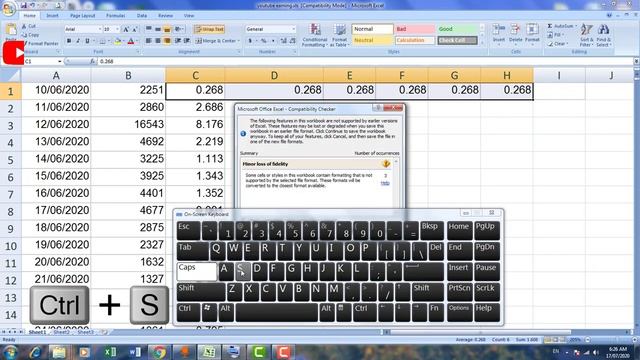
Task: Toggle ScrLk key on On-Screen Keyboard
Action: click(487, 292)
